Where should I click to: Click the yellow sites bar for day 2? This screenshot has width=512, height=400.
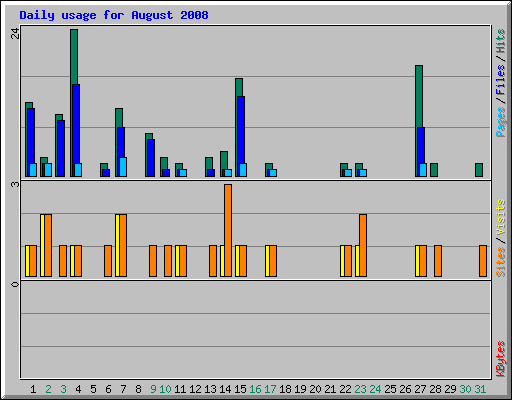pyautogui.click(x=42, y=245)
